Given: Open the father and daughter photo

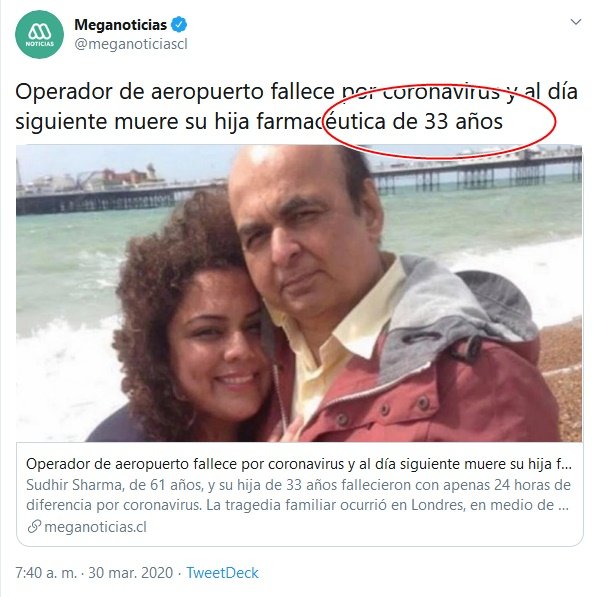Looking at the screenshot, I should click(x=299, y=293).
